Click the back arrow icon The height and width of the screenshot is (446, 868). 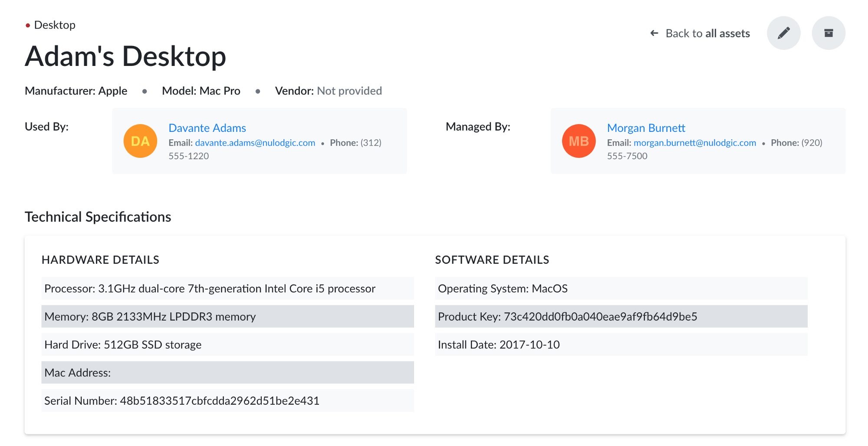click(x=654, y=33)
